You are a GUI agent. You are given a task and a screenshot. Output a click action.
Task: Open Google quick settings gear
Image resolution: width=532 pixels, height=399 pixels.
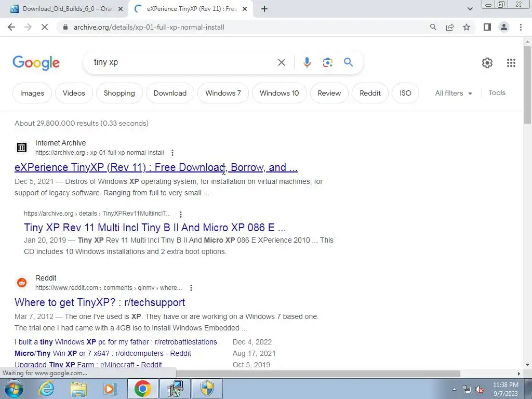pos(487,63)
